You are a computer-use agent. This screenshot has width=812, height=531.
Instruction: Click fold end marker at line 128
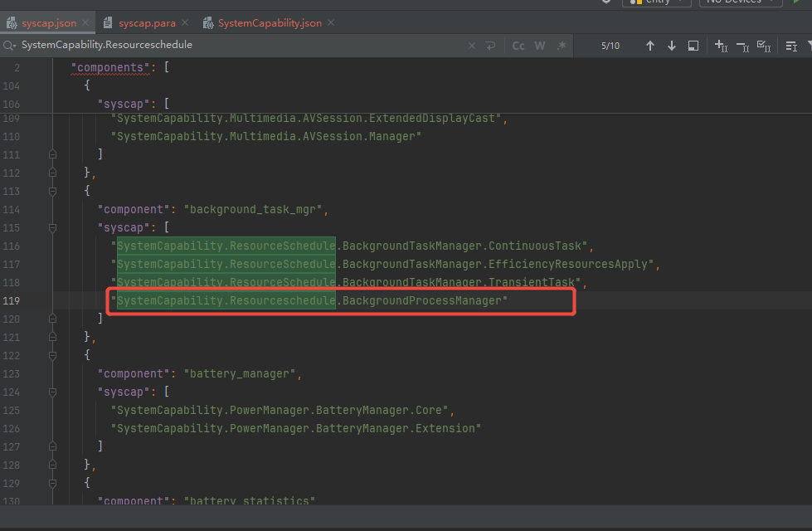point(52,465)
